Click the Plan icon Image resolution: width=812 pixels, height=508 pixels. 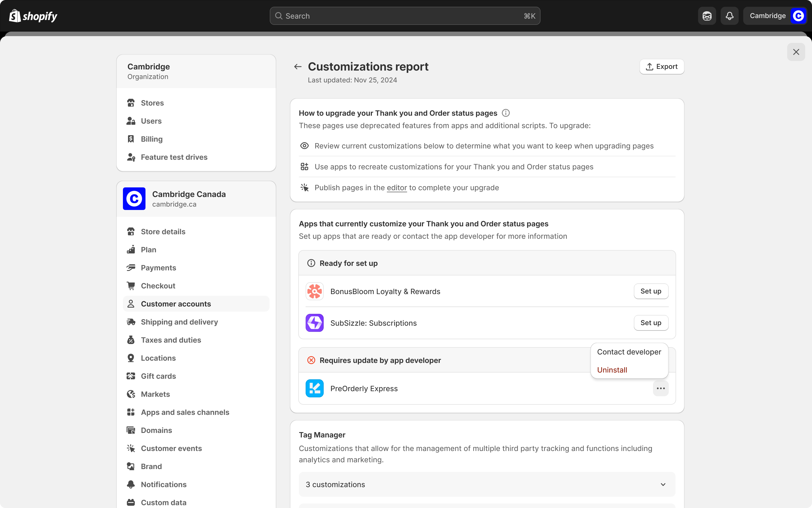[131, 250]
